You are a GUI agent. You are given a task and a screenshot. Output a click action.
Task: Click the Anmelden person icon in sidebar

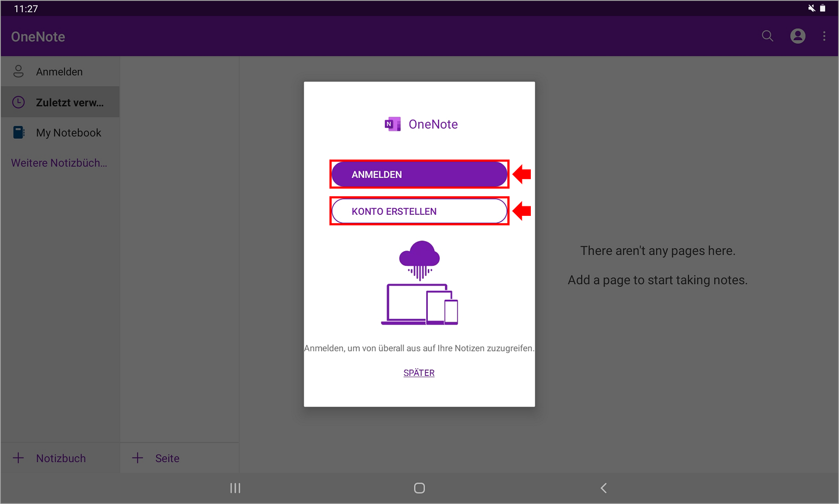(18, 71)
